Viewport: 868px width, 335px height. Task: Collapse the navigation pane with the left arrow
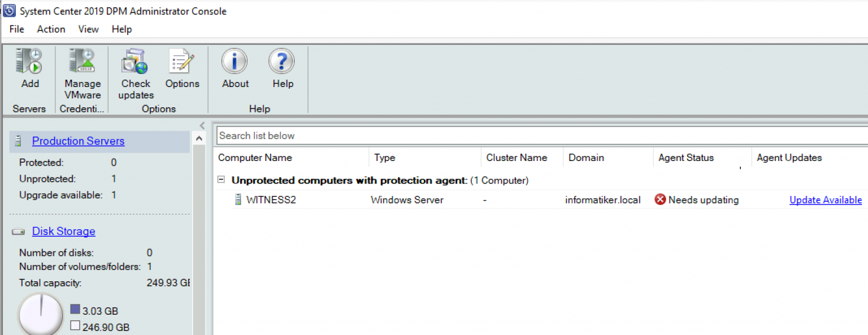coord(202,125)
